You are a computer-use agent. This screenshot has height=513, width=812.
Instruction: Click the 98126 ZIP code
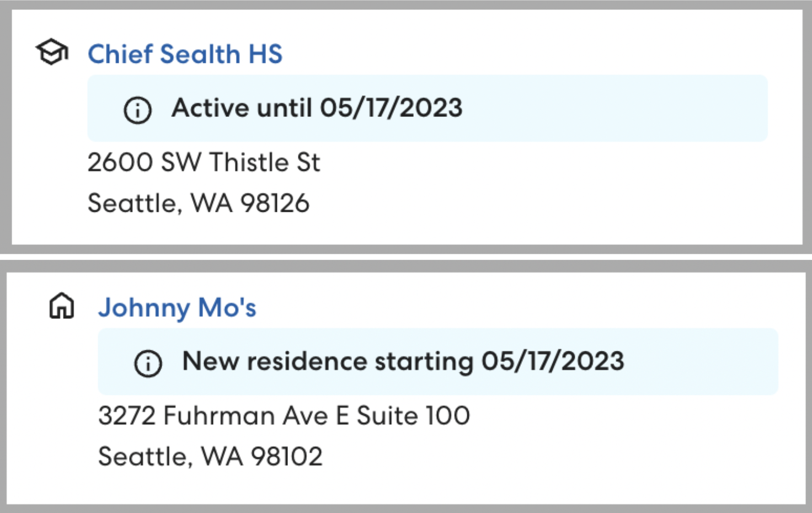[x=275, y=204]
